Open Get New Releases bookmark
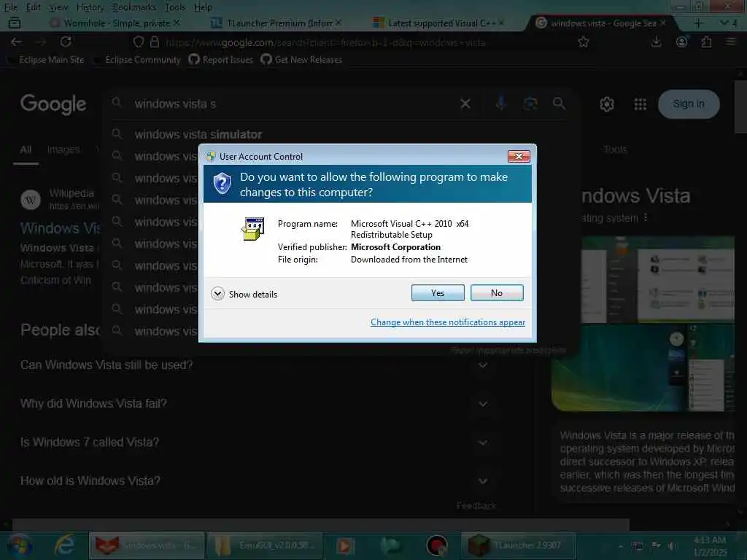This screenshot has width=747, height=560. tap(301, 60)
